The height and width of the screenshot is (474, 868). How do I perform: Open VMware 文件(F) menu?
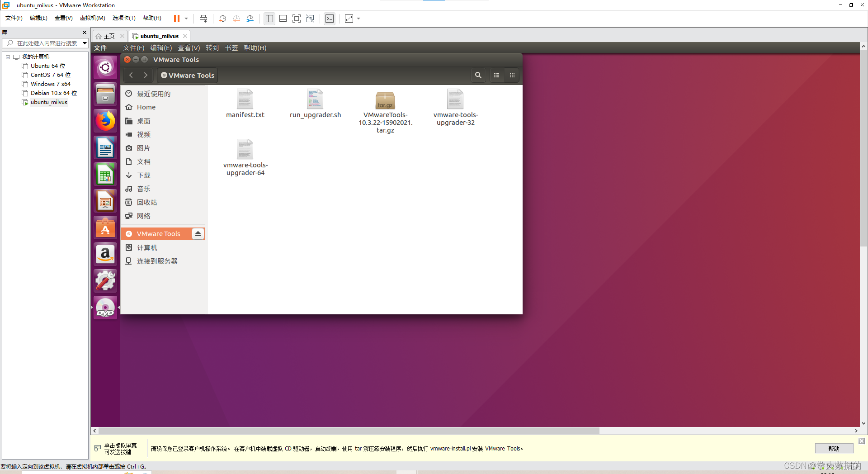click(14, 18)
